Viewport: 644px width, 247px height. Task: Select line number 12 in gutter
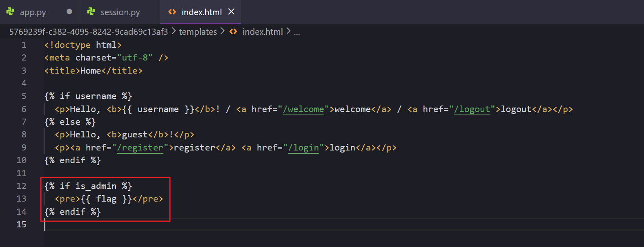coord(21,186)
